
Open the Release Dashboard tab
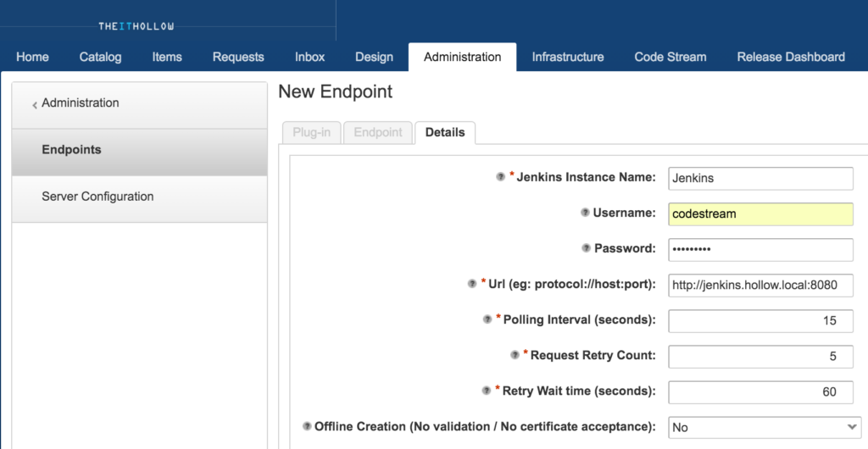pyautogui.click(x=790, y=57)
